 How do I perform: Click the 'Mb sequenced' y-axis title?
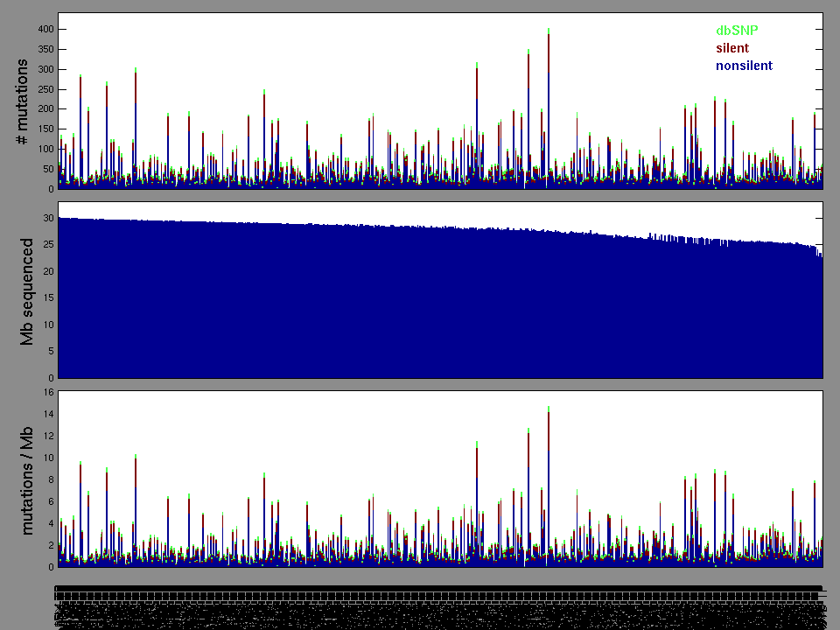point(26,290)
